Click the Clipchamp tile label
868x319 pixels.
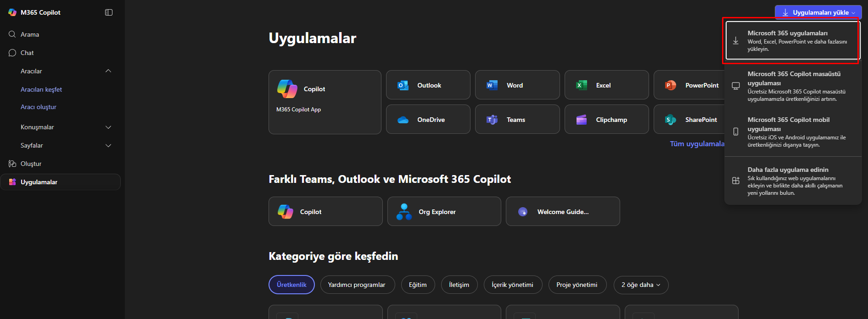pos(611,120)
